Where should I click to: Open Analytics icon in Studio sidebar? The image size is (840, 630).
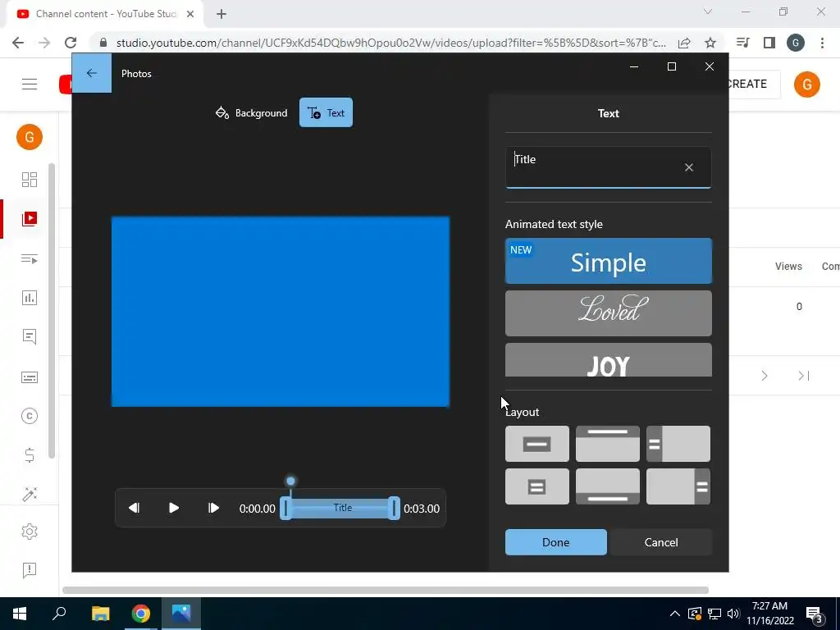click(30, 298)
